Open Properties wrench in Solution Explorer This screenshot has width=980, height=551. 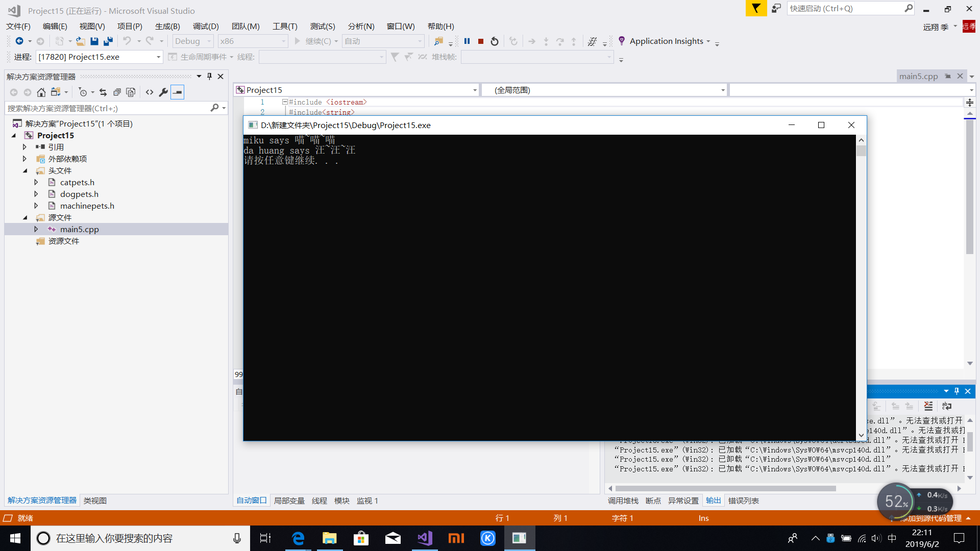point(163,92)
